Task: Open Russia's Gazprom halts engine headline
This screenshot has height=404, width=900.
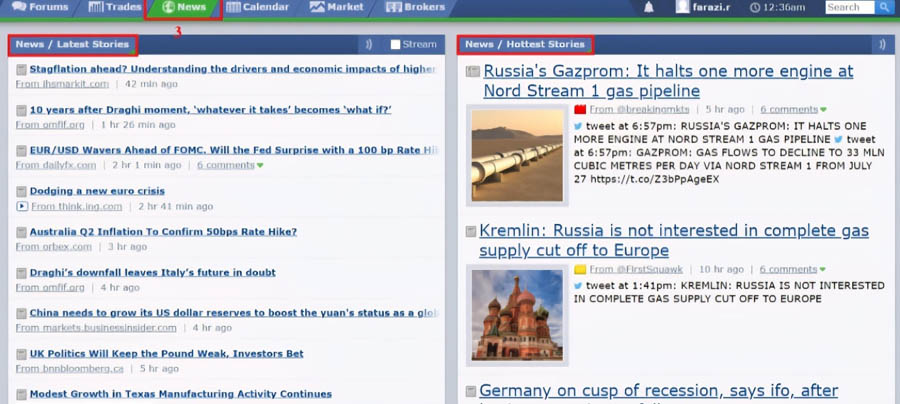Action: pos(668,81)
